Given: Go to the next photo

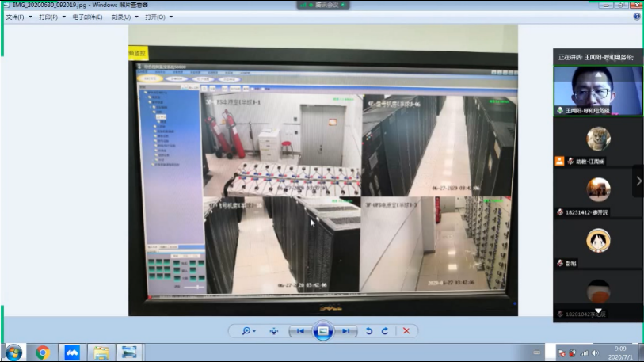Looking at the screenshot, I should click(346, 331).
